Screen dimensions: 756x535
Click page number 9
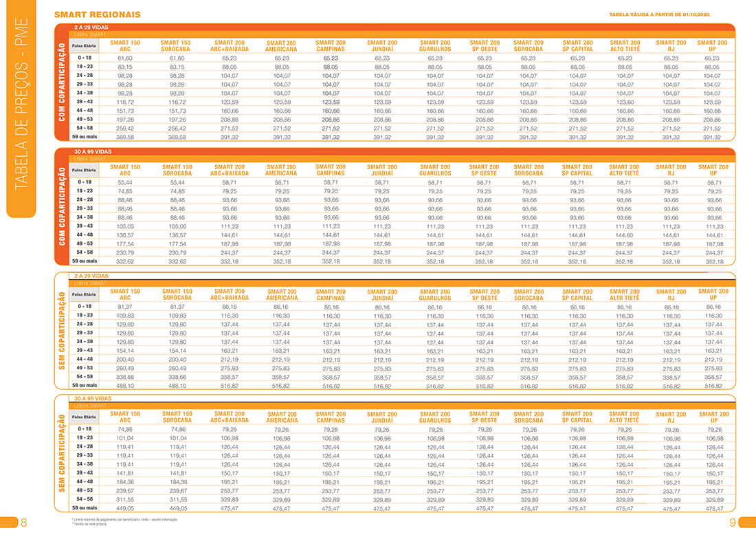(x=733, y=523)
